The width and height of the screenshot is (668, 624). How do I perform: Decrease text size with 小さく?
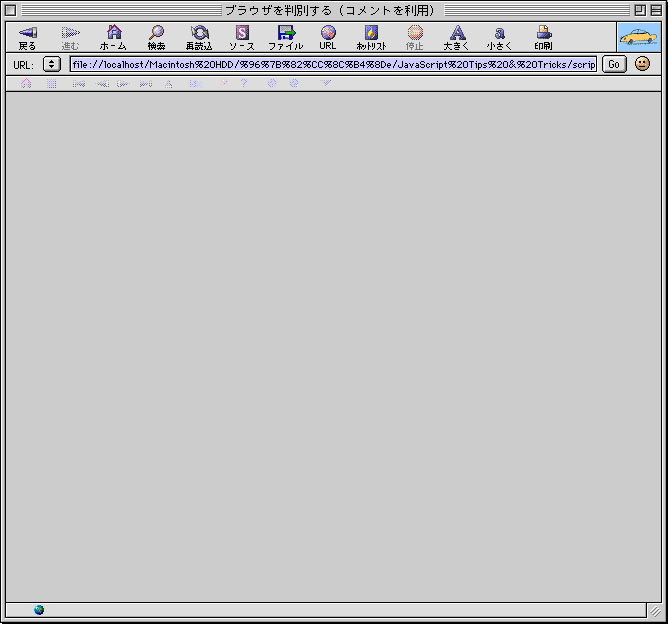[x=500, y=37]
